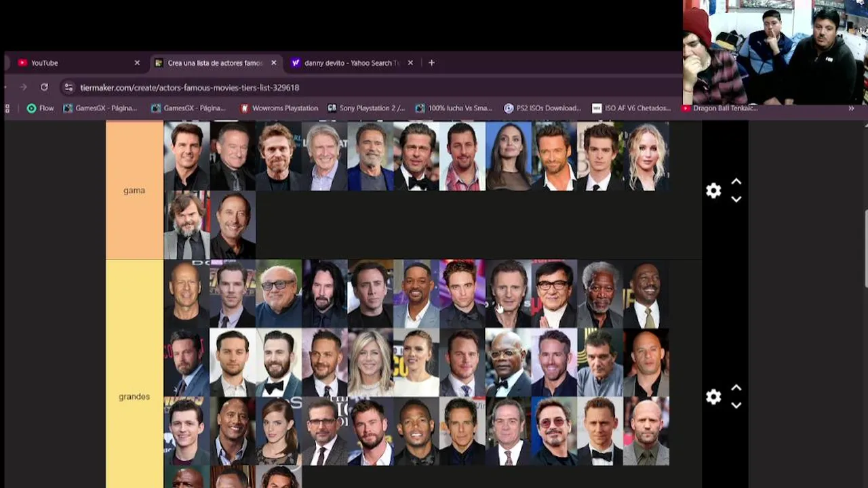Open settings gear for the grandes tier
Screen dimensions: 868x488
pos(713,396)
